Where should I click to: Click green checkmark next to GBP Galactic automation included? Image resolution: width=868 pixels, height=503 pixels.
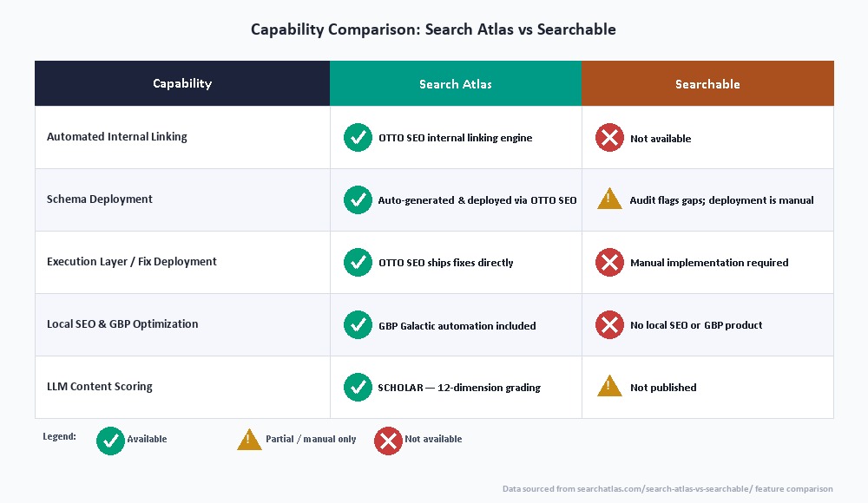358,325
